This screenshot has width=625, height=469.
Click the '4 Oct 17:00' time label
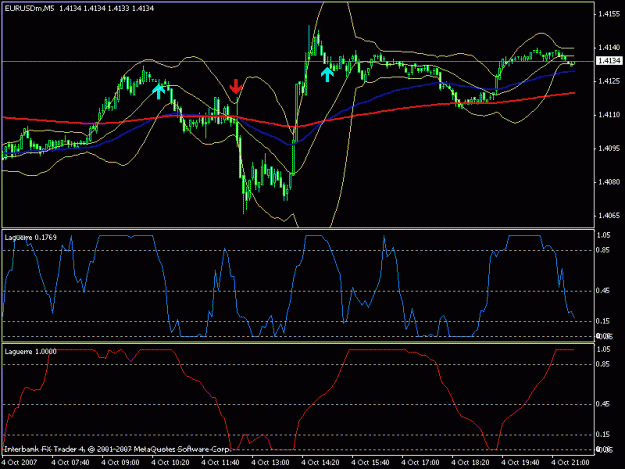click(x=421, y=463)
